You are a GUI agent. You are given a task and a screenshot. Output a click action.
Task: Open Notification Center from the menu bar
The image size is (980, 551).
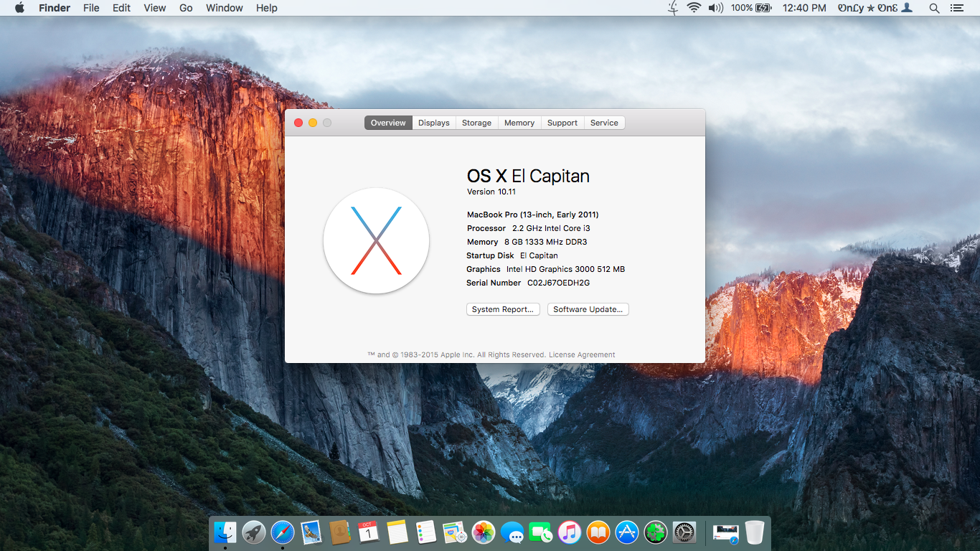[x=956, y=8]
